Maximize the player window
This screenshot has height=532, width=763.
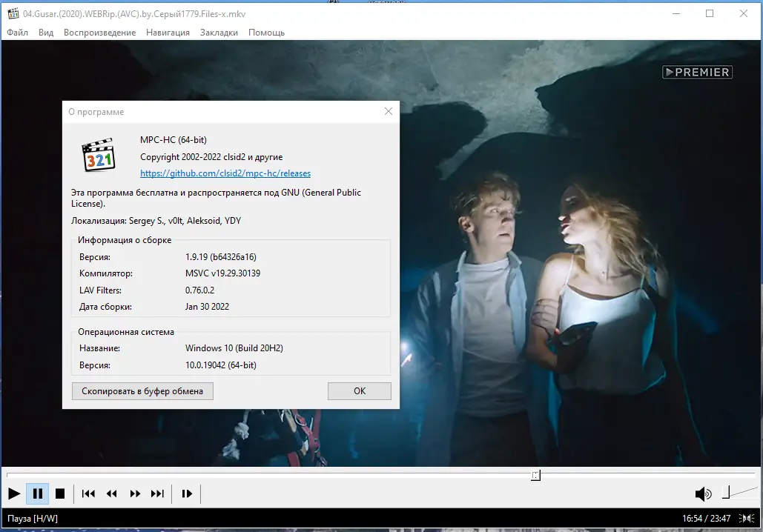pyautogui.click(x=710, y=13)
